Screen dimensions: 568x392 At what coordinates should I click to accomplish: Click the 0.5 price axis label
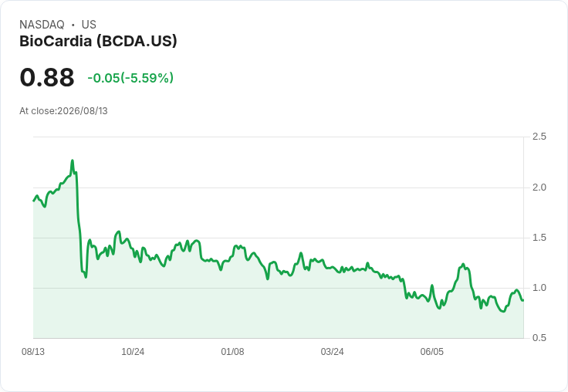click(x=539, y=338)
